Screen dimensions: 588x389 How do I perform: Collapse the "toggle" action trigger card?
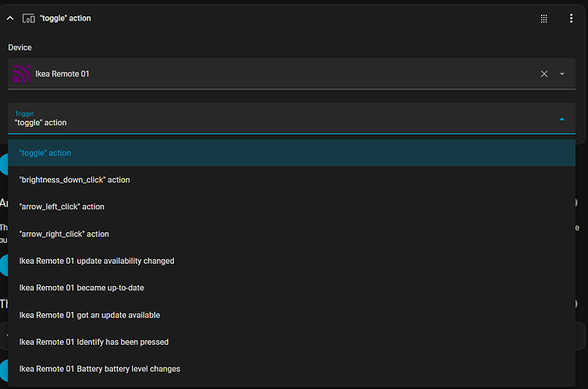[x=10, y=18]
